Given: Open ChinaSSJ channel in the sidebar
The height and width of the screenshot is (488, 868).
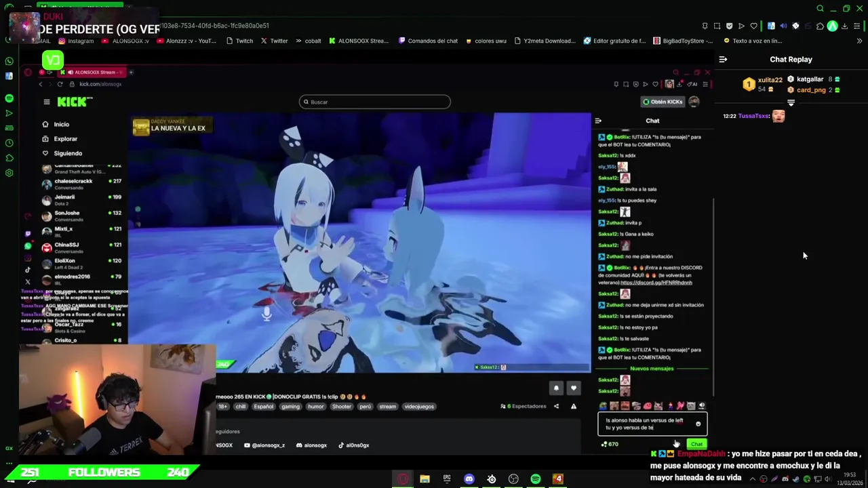Looking at the screenshot, I should 81,247.
